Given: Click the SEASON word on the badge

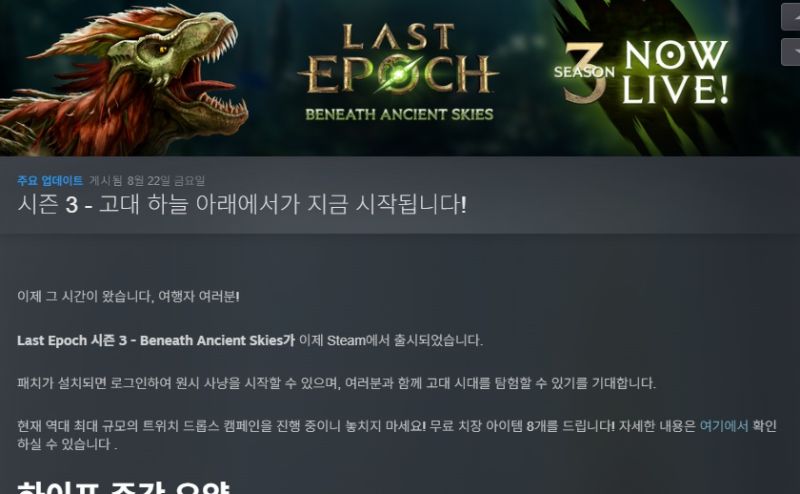Looking at the screenshot, I should pos(584,72).
